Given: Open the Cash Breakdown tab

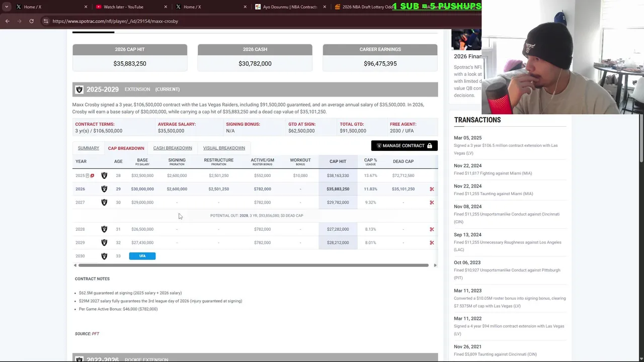Looking at the screenshot, I should [173, 148].
